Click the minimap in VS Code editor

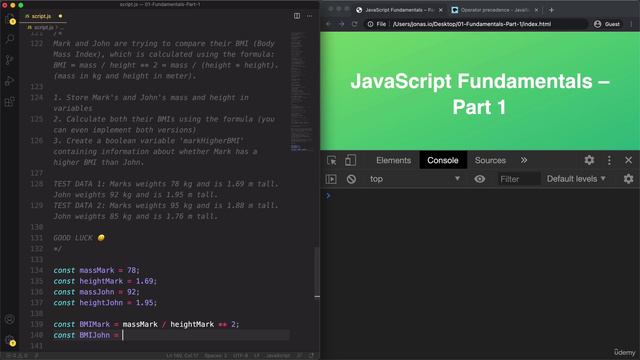coord(302,91)
